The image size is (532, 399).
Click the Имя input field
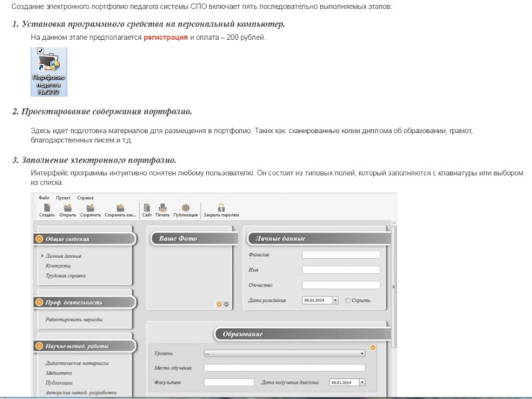coord(341,270)
